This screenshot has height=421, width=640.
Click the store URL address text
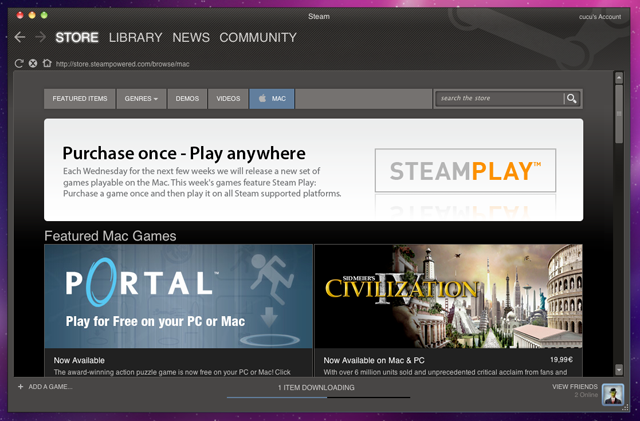click(122, 64)
